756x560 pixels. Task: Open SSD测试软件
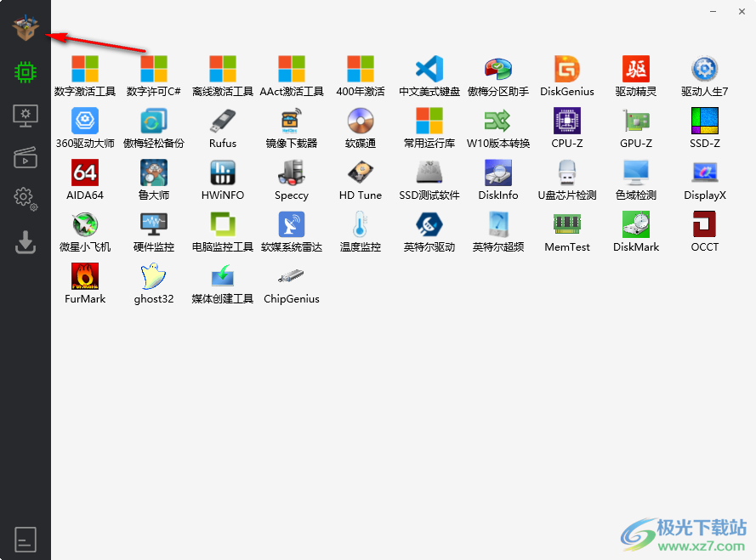point(429,180)
